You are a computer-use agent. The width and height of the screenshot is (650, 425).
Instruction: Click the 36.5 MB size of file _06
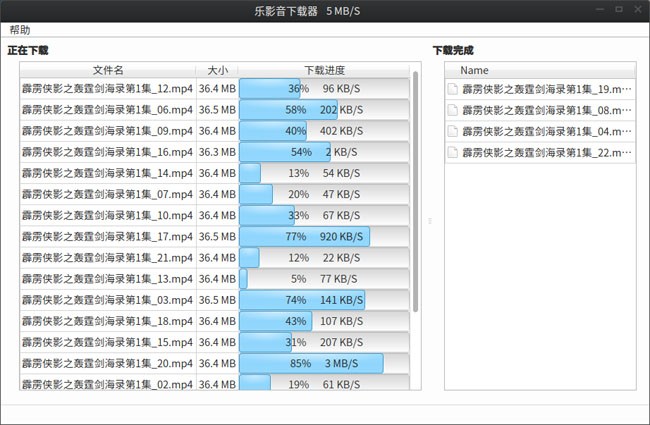[x=217, y=110]
